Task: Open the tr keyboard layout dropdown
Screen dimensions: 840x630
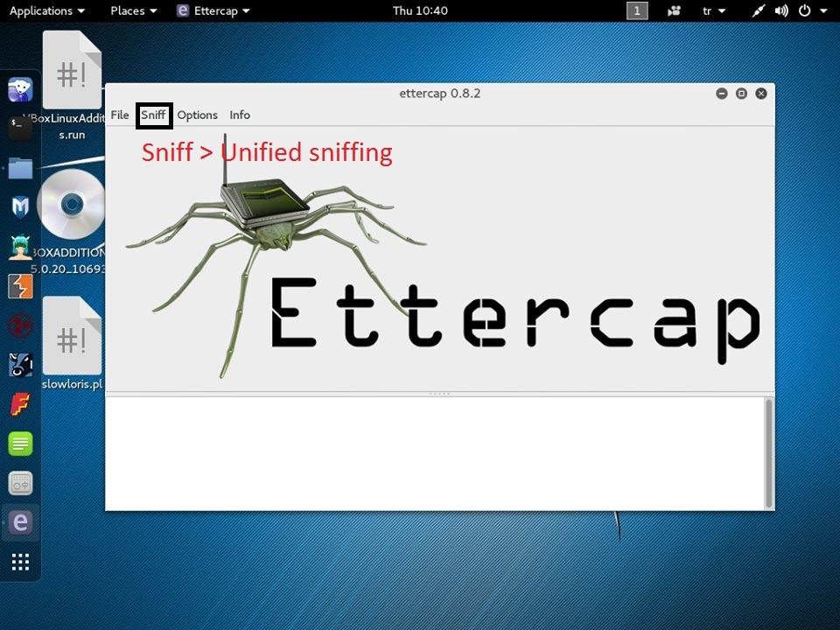Action: pyautogui.click(x=714, y=10)
